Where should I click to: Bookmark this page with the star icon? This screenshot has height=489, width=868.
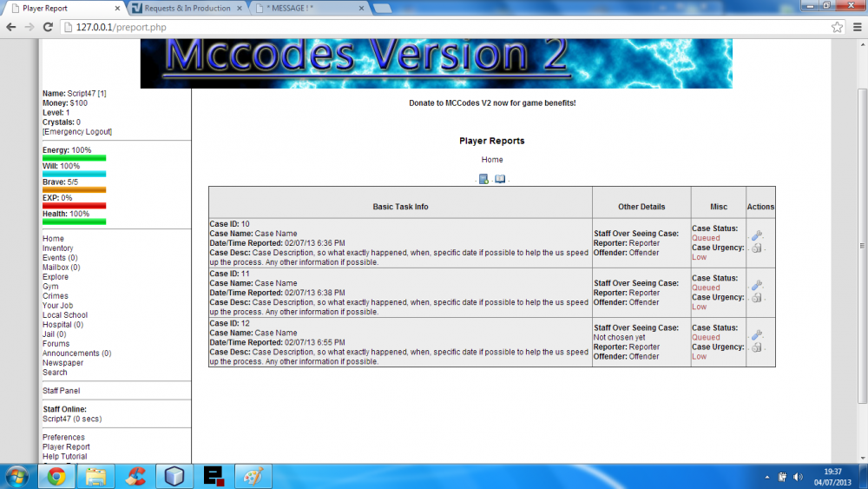(x=837, y=27)
